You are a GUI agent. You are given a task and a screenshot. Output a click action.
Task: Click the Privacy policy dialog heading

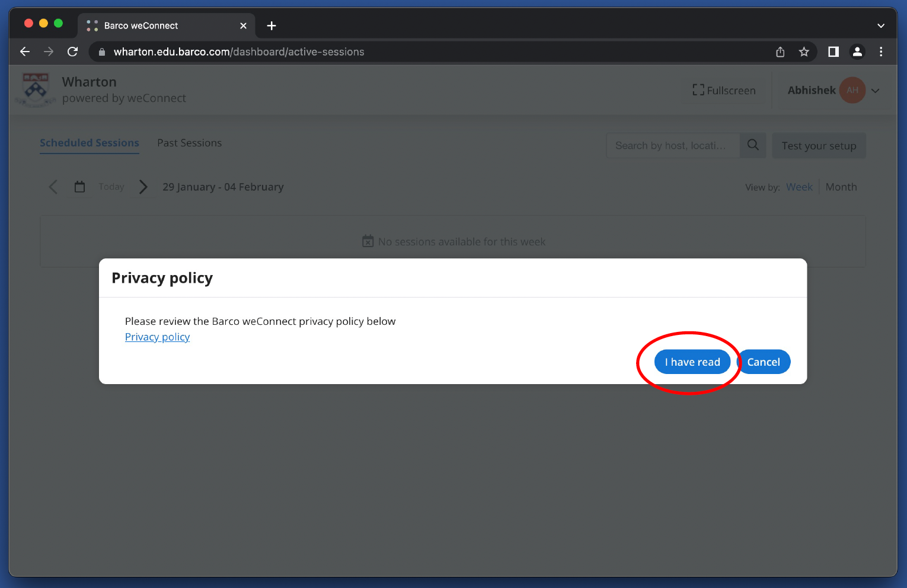pyautogui.click(x=162, y=278)
